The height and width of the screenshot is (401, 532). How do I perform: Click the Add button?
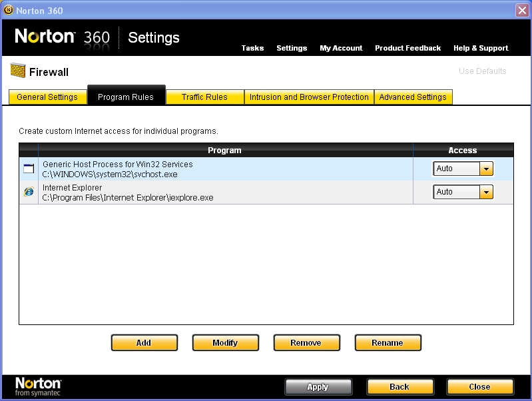(x=144, y=342)
